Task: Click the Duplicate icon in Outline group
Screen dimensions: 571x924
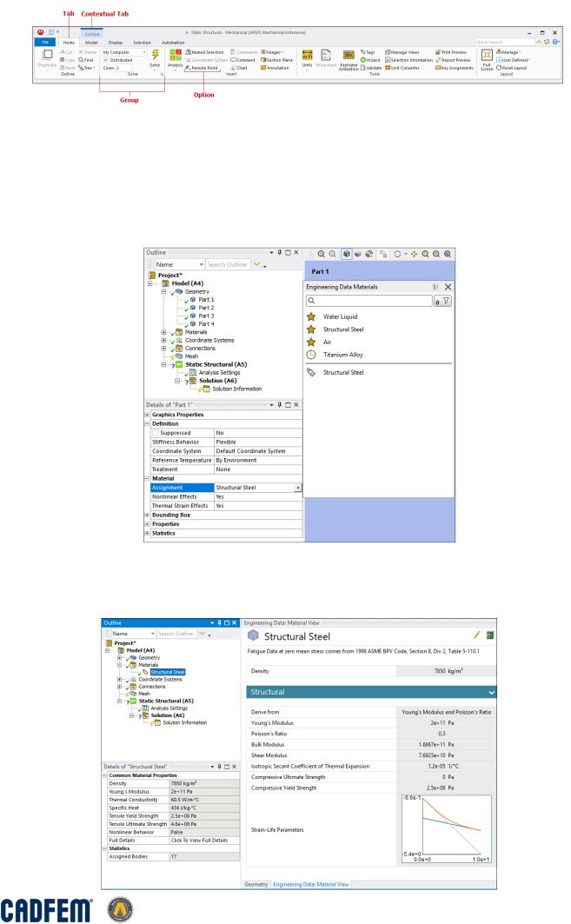Action: 48,55
